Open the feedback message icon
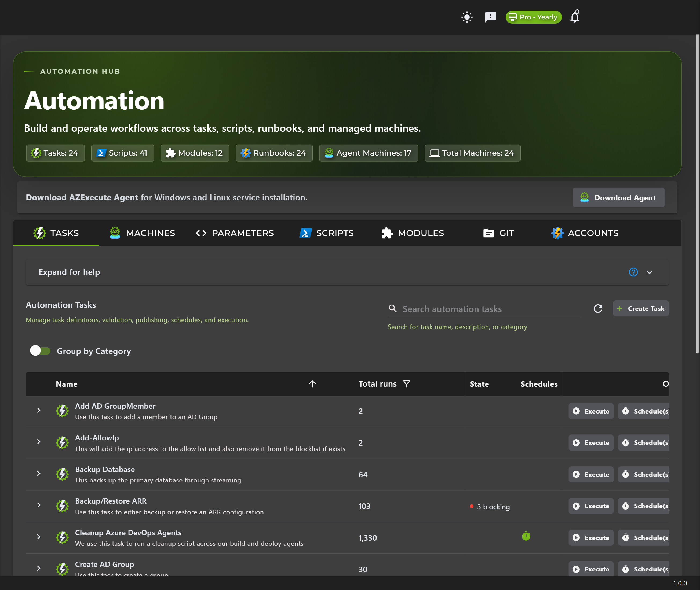Screen dimensions: 700x590 pos(490,17)
